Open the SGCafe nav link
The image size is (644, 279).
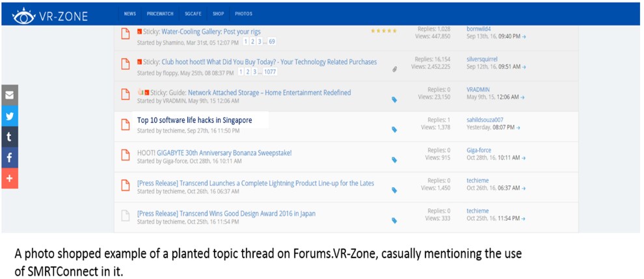tap(193, 14)
